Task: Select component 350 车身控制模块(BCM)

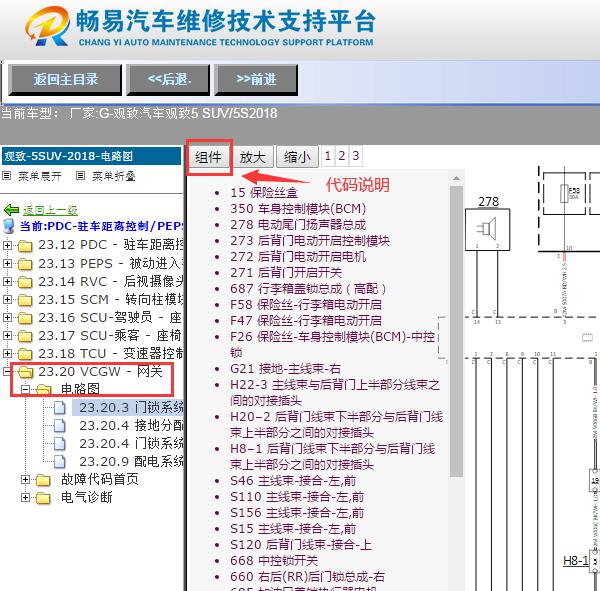Action: [298, 209]
